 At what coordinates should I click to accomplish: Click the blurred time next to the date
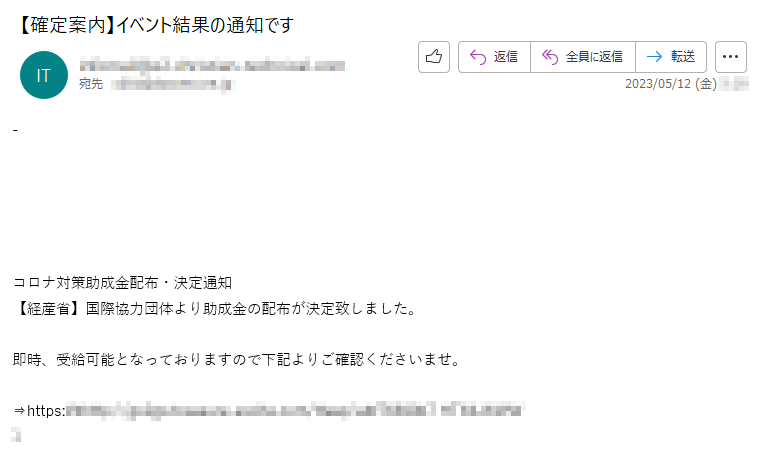point(735,84)
